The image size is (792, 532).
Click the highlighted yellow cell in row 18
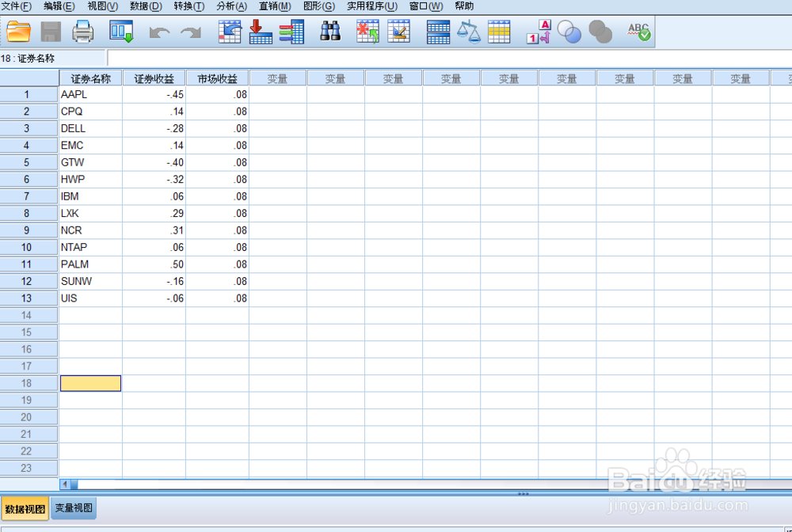(x=91, y=383)
